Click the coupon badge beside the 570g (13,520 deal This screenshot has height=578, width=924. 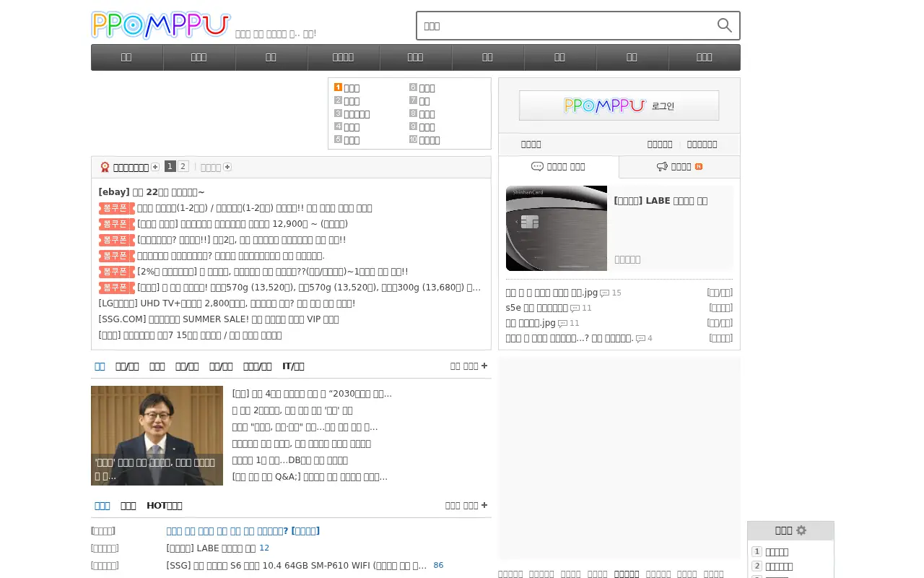[117, 288]
